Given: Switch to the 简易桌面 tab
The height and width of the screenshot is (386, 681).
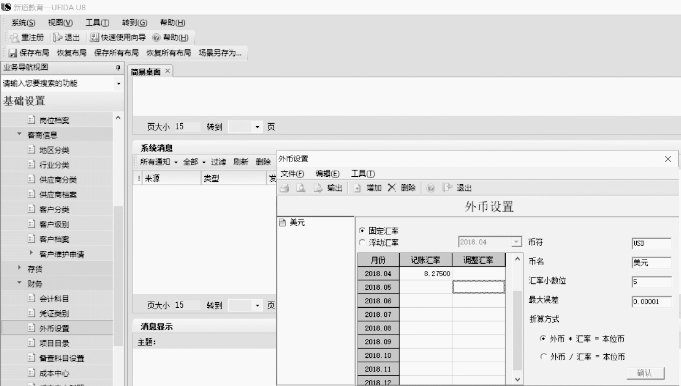Looking at the screenshot, I should (x=145, y=72).
